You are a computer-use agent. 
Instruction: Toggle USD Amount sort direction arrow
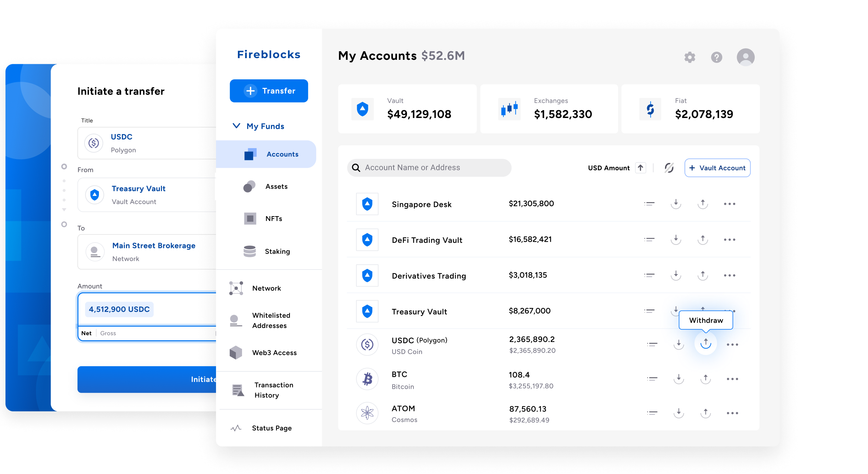pyautogui.click(x=640, y=168)
